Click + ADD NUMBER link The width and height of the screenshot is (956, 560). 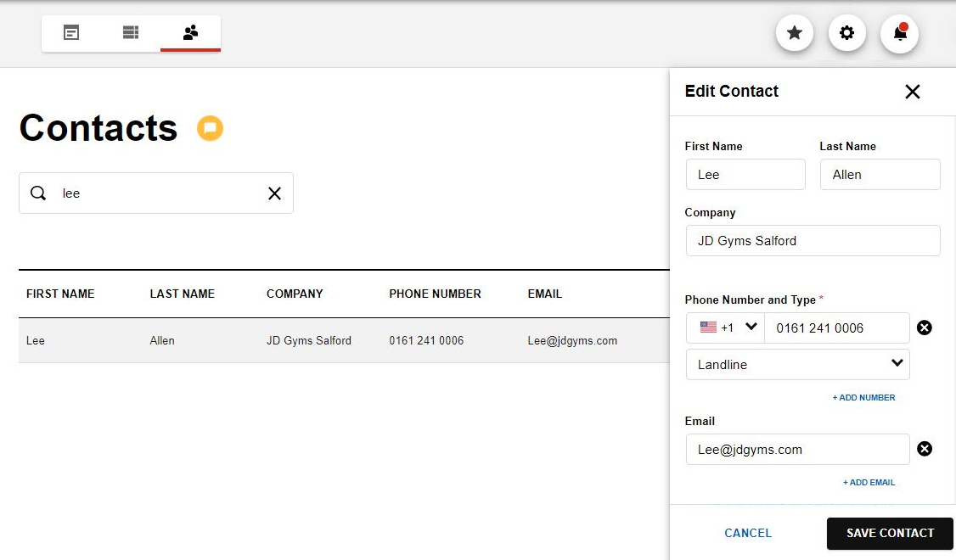pos(863,397)
